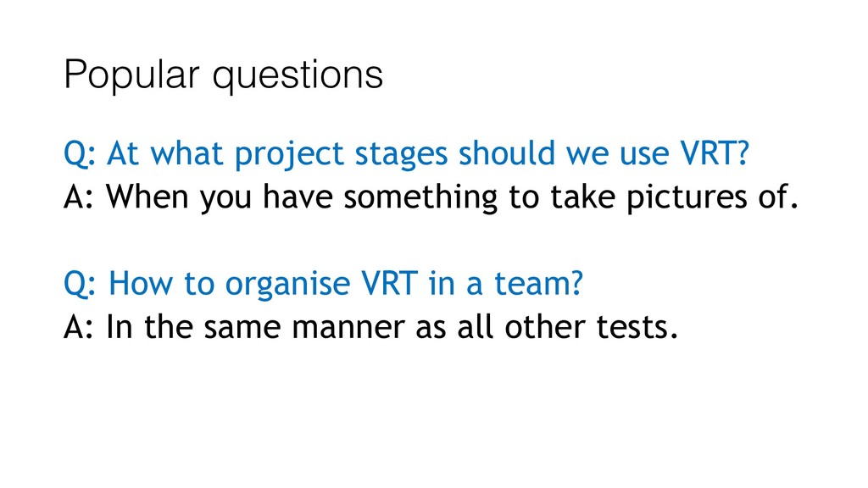Click the word "something" in the first answer
This screenshot has height=488, width=868.
pyautogui.click(x=420, y=198)
